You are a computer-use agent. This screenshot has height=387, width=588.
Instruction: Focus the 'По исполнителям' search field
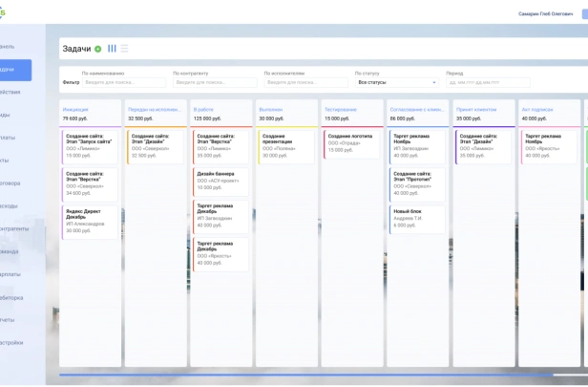point(306,82)
